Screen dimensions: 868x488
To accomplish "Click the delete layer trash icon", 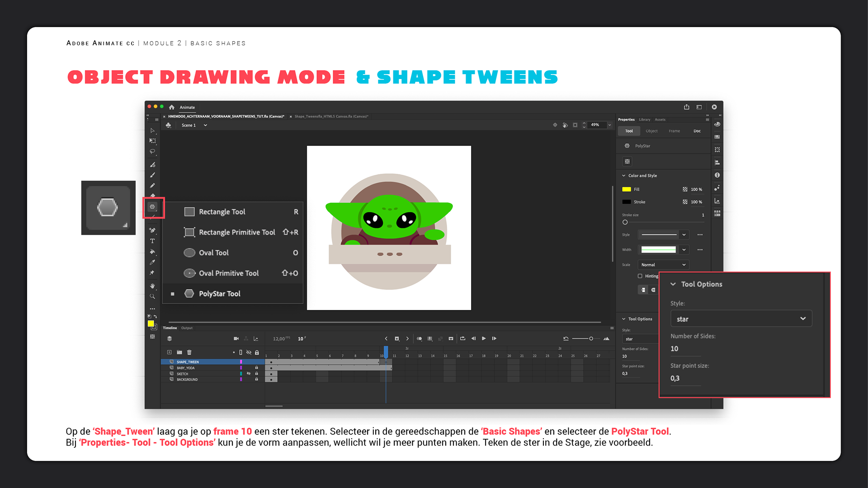I will 189,352.
